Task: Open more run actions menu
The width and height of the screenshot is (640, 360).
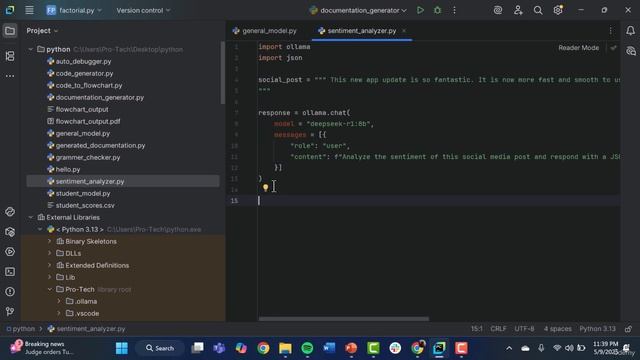Action: tap(454, 10)
